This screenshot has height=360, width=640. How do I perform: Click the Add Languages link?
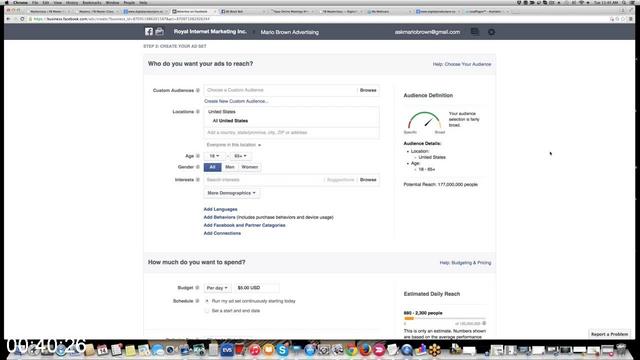click(x=220, y=209)
